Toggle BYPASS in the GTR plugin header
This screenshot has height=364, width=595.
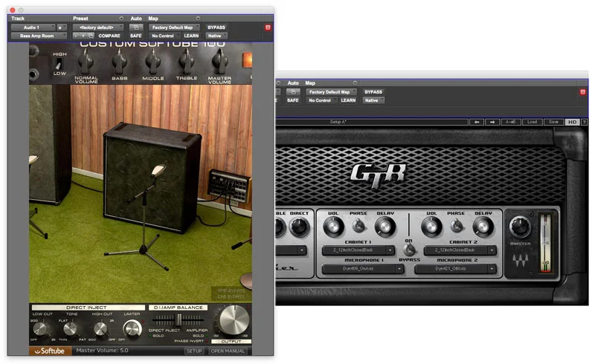point(373,92)
